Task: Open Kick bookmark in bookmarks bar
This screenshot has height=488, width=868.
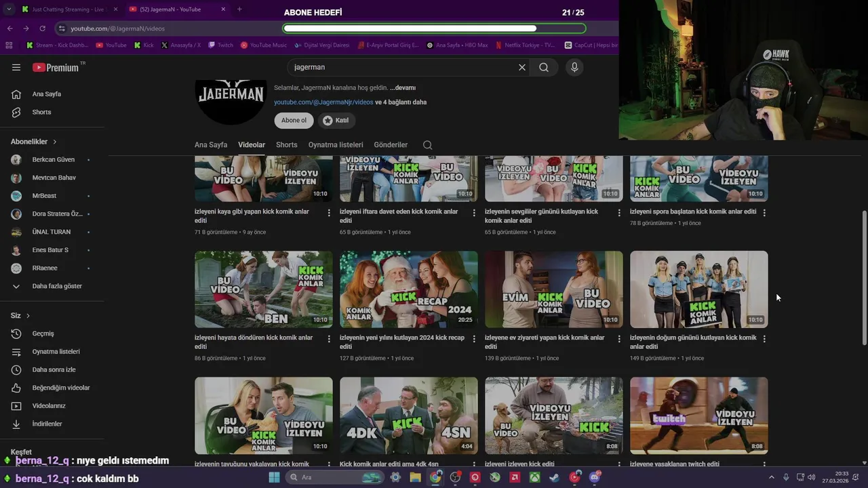Action: click(144, 45)
